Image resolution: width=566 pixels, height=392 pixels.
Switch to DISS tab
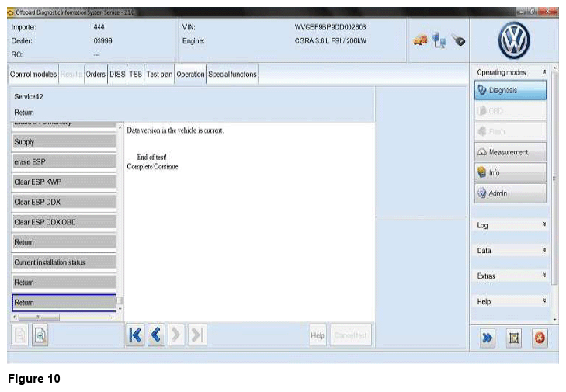click(x=117, y=75)
